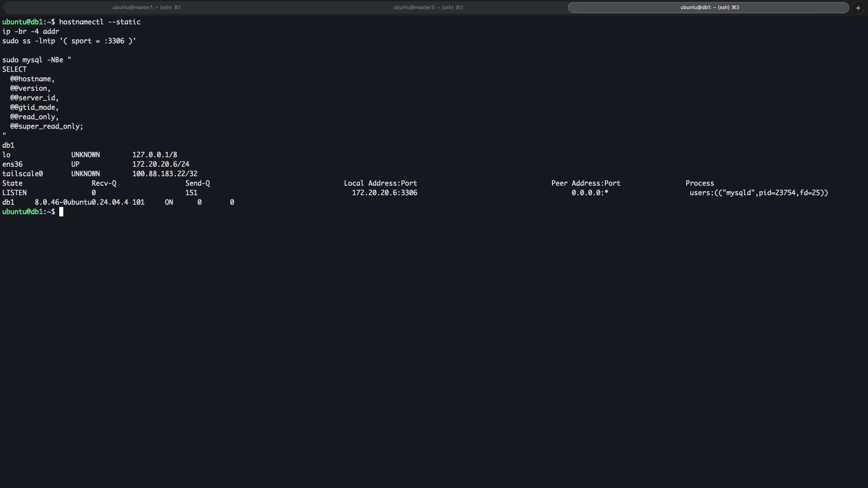Screen dimensions: 868x488
Task: Click the '@@server_id,' line
Action: [x=34, y=98]
